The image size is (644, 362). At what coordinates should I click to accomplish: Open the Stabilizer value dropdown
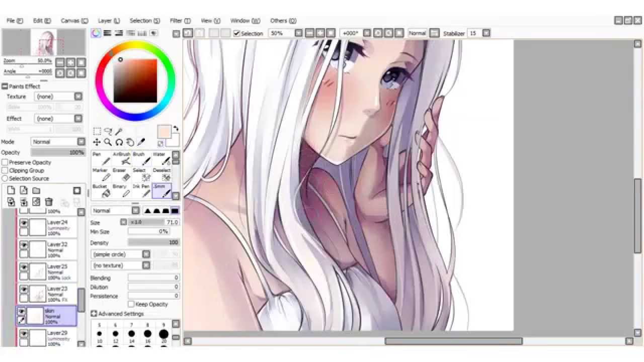click(x=486, y=33)
